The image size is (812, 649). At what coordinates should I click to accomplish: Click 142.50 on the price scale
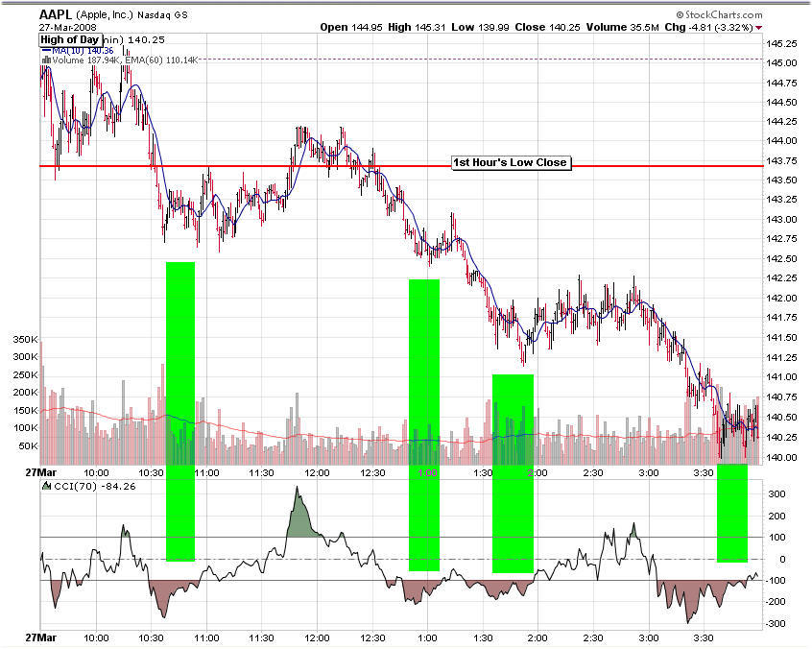(x=781, y=258)
